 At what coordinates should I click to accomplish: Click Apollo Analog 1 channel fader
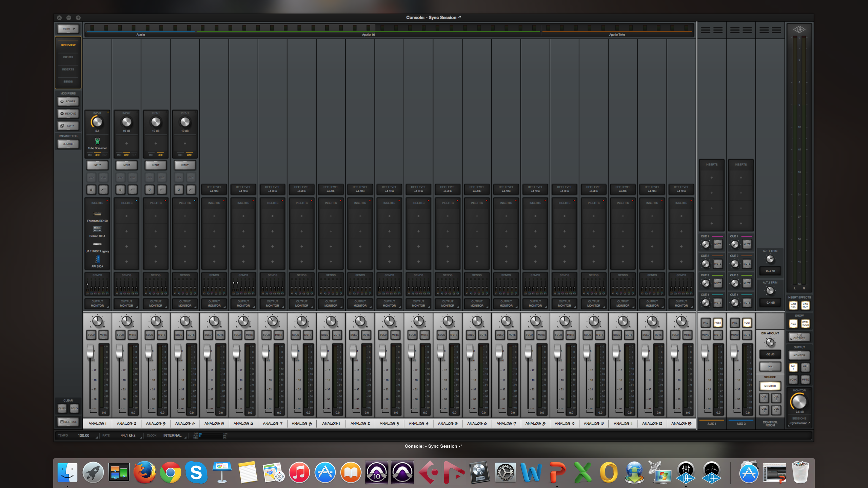(90, 351)
